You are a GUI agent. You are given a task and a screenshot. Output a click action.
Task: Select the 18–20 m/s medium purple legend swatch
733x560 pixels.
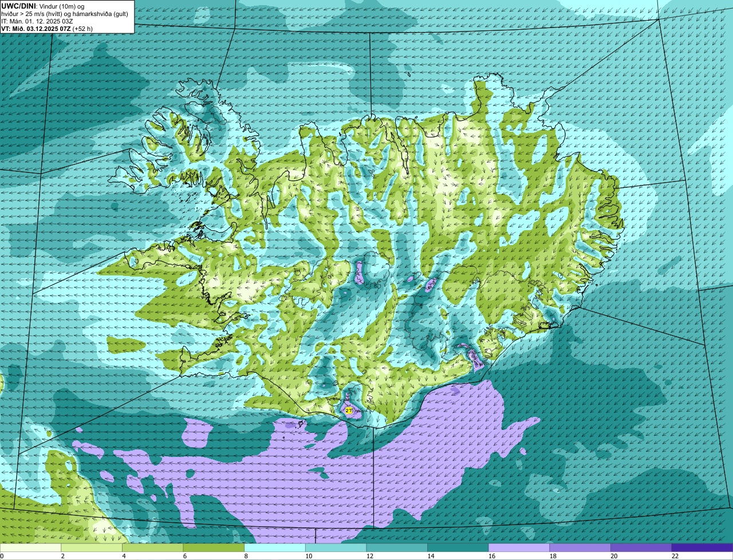coord(580,547)
